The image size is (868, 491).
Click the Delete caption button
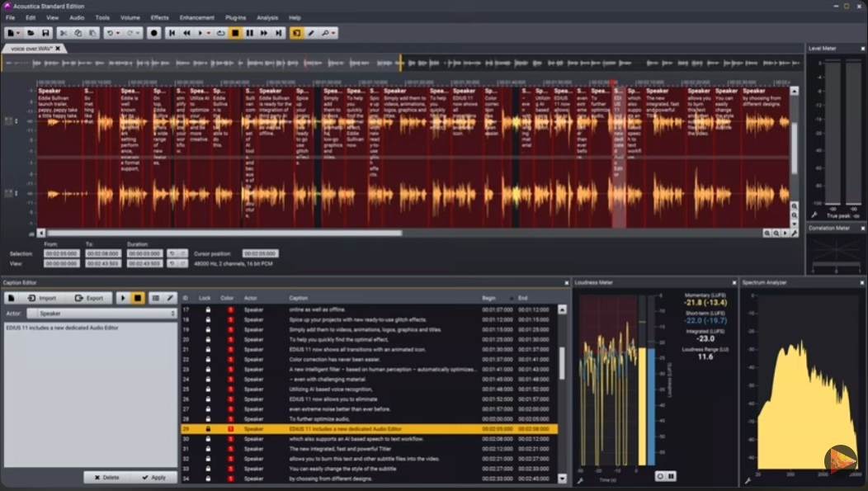[x=106, y=477]
